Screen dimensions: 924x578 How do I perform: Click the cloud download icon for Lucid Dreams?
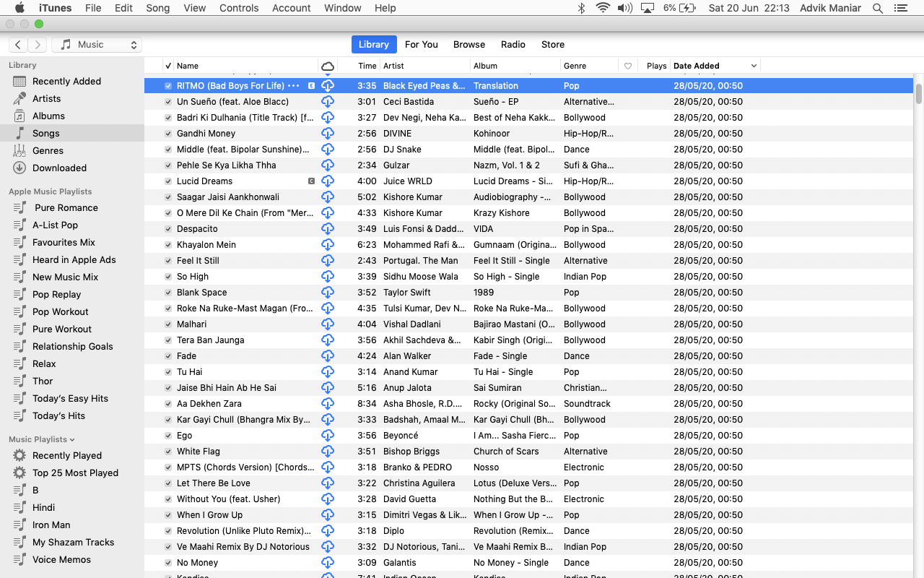pyautogui.click(x=328, y=181)
